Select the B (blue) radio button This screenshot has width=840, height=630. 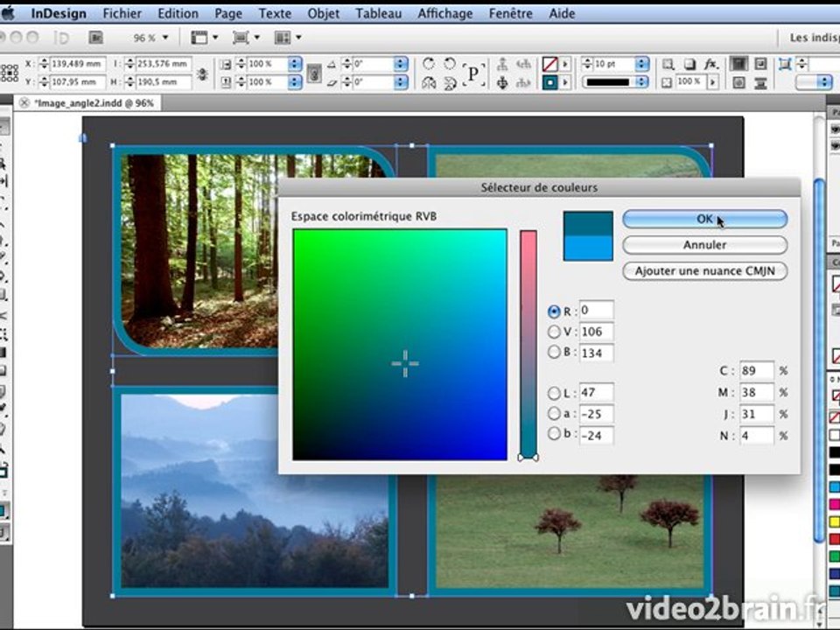554,352
